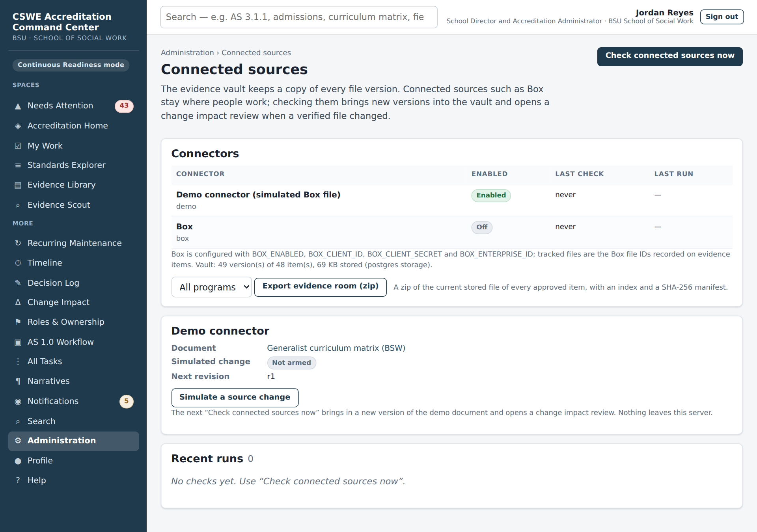
Task: Click the Help question mark icon
Action: coord(18,480)
